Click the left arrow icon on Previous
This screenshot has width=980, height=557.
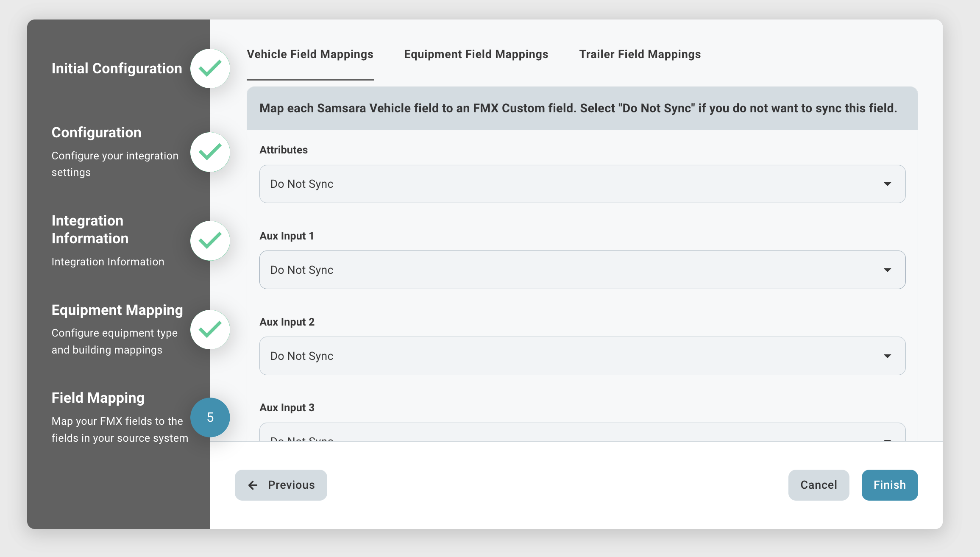[x=253, y=485]
